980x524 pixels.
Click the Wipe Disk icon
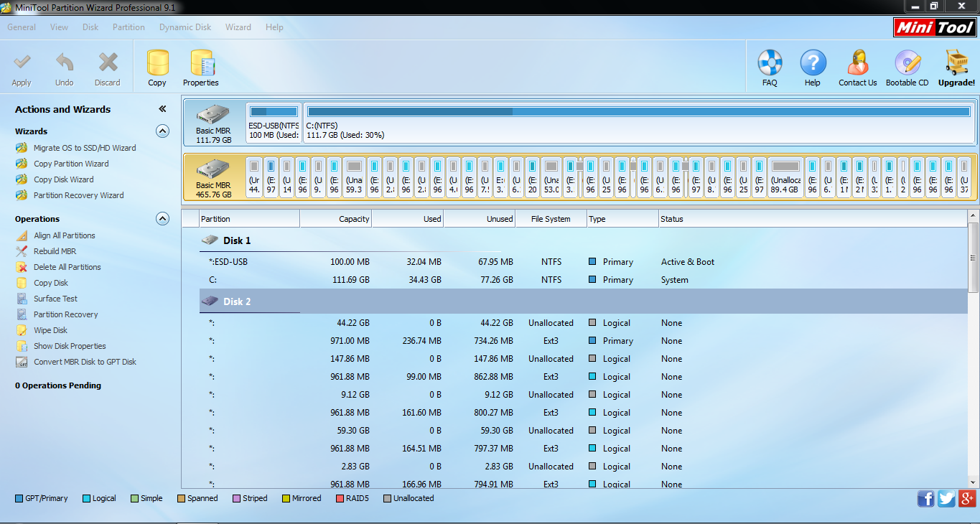(22, 330)
